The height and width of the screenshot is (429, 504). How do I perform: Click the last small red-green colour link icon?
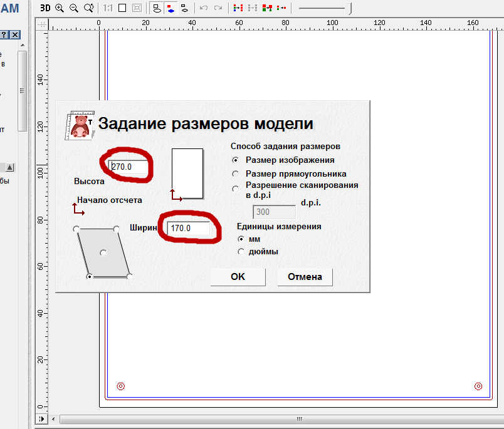(x=281, y=8)
